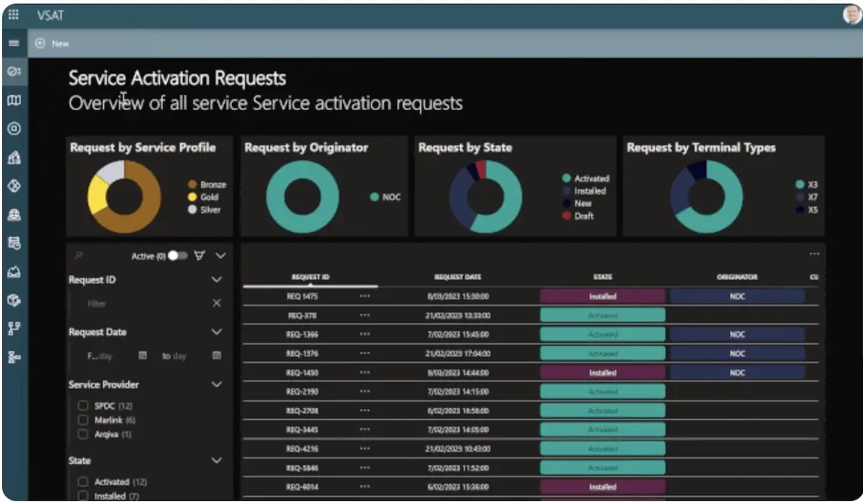863x504 pixels.
Task: Click the New button in the toolbar
Action: click(52, 44)
